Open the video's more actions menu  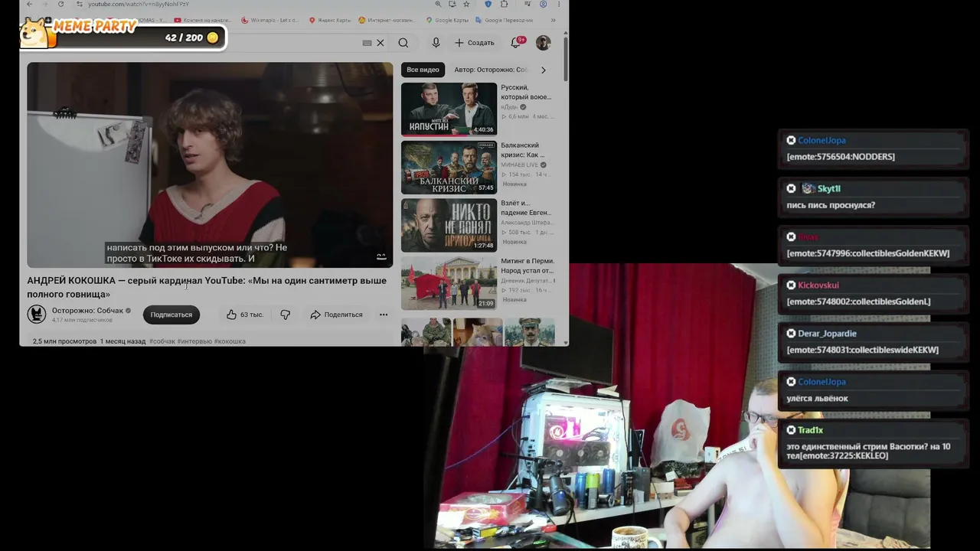(x=384, y=315)
